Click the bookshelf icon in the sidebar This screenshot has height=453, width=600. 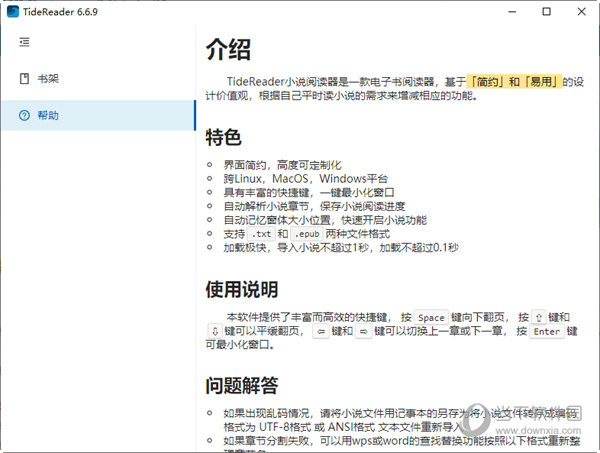[24, 79]
